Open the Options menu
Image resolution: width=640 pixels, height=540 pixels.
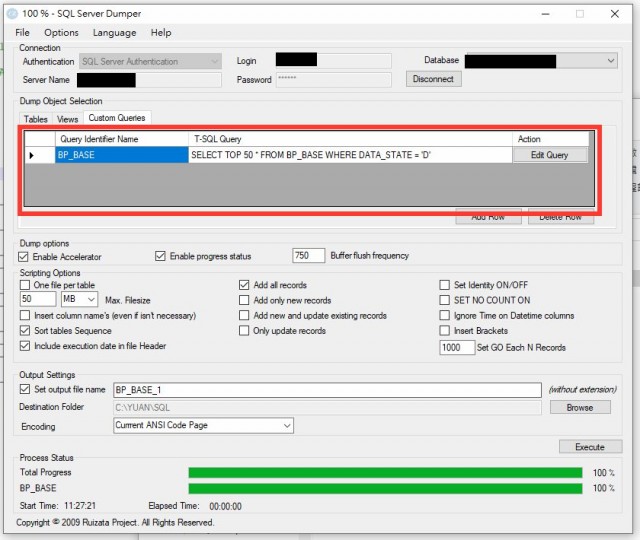pyautogui.click(x=61, y=33)
